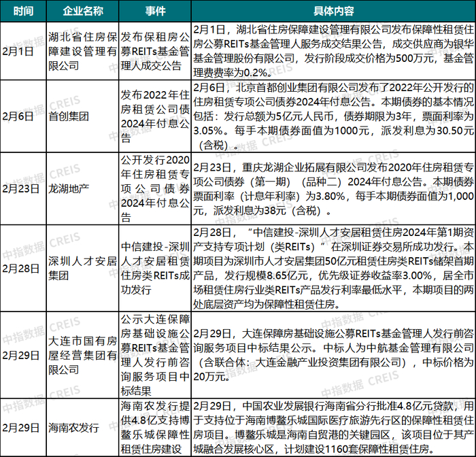
Task: Select event cell 公示大连保障房基础设施公募REITs
Action: 155,355
